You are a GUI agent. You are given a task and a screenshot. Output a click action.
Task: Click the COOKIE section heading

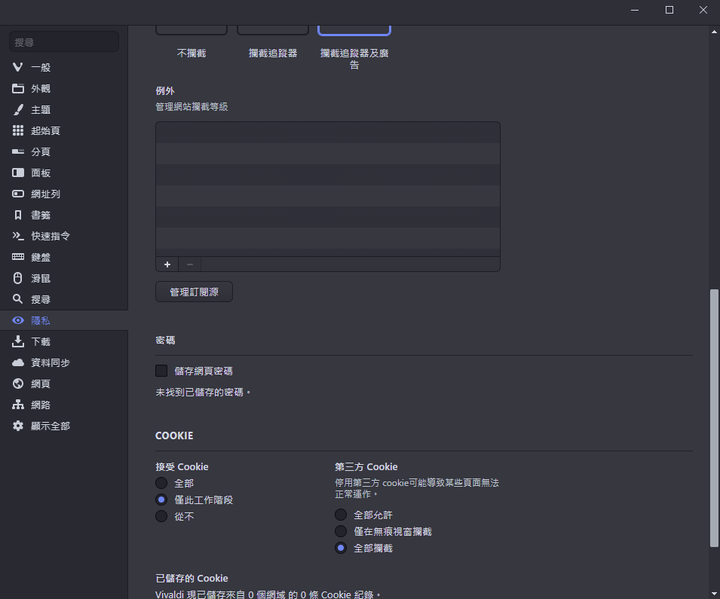[174, 435]
